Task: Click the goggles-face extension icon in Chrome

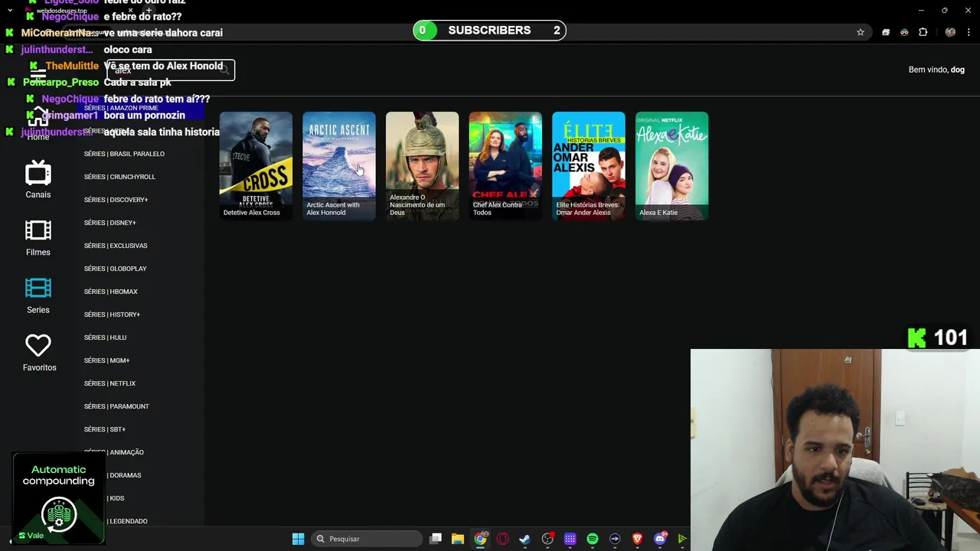Action: tap(904, 32)
